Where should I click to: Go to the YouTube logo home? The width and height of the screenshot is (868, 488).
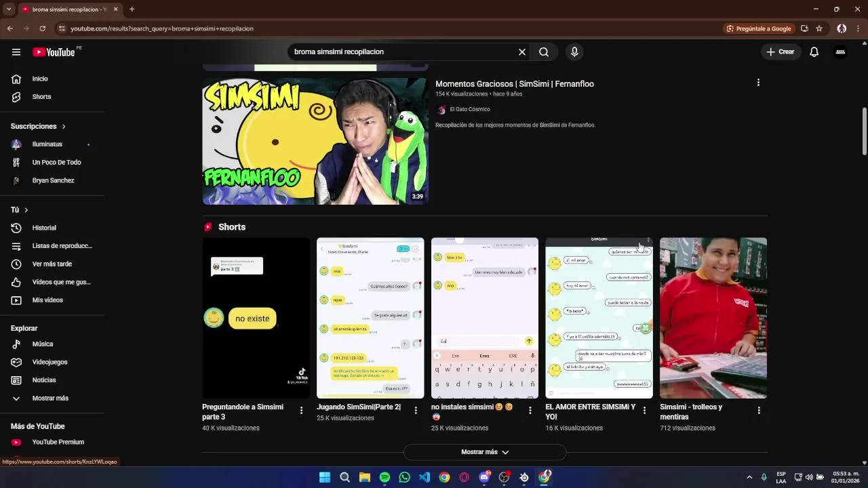pyautogui.click(x=54, y=52)
